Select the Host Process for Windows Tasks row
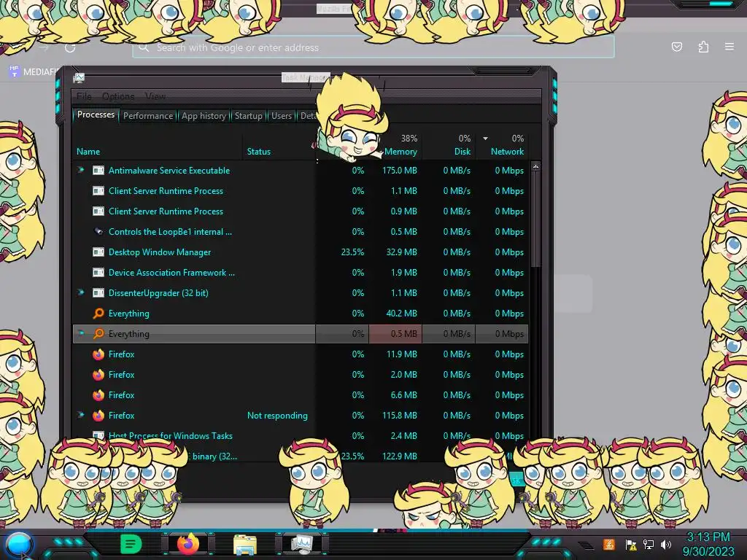The width and height of the screenshot is (747, 560). pyautogui.click(x=301, y=436)
